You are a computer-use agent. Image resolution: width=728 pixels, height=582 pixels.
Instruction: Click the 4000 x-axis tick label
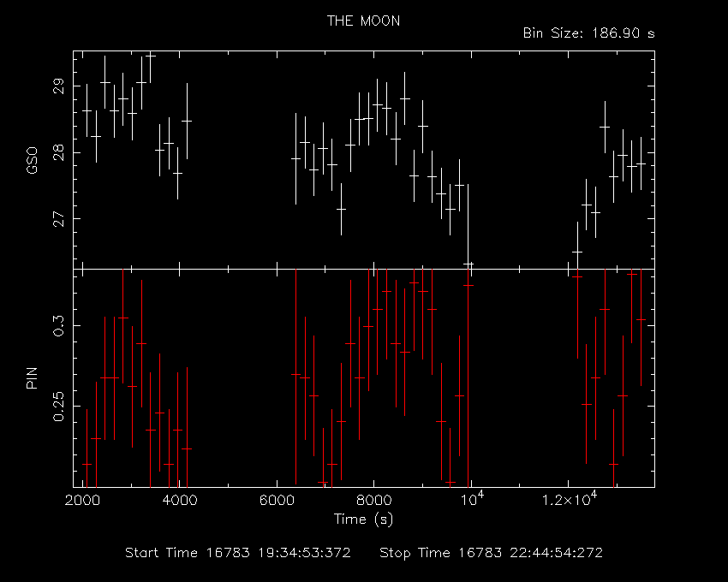180,501
